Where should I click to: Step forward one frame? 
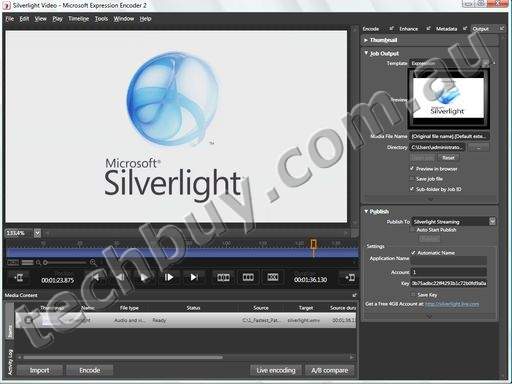[x=169, y=277]
